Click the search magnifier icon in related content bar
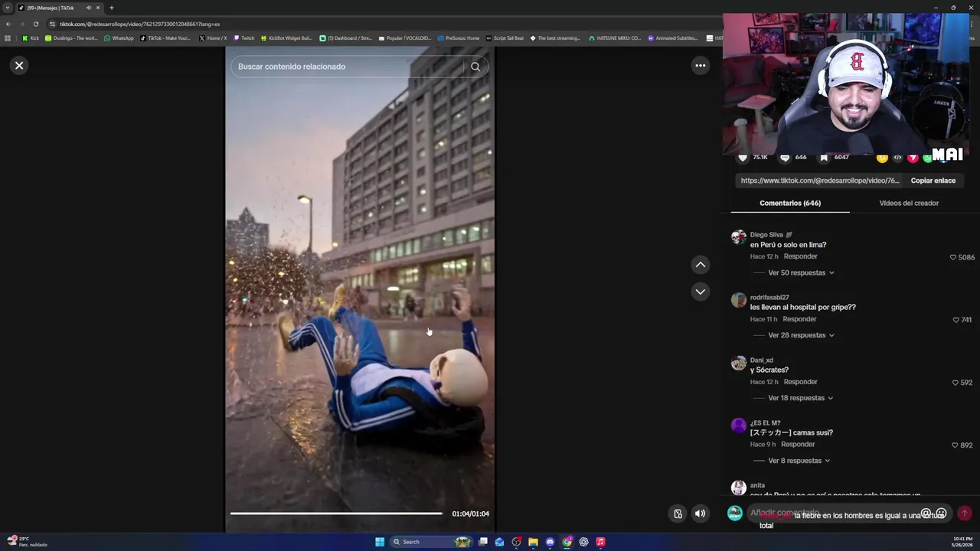980x551 pixels. [475, 67]
